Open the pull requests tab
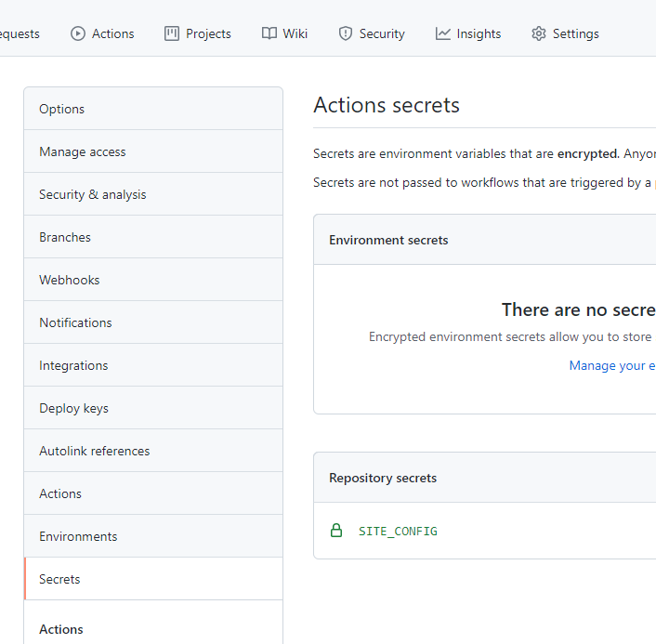The width and height of the screenshot is (656, 644). point(20,33)
